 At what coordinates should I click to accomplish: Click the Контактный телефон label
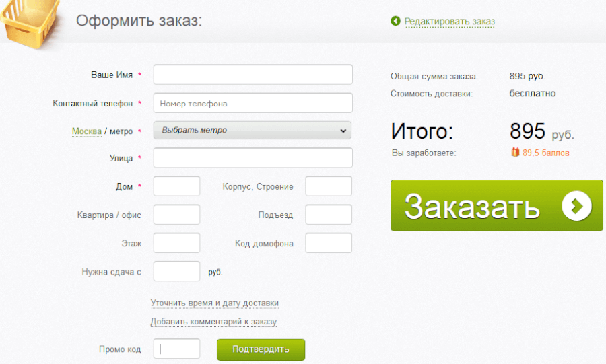coord(93,104)
